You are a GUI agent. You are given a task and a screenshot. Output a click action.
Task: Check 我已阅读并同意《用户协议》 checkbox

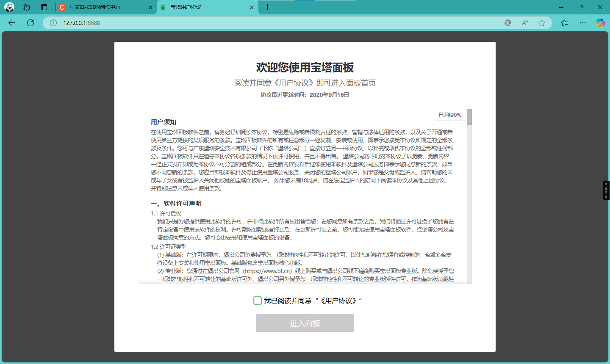258,301
